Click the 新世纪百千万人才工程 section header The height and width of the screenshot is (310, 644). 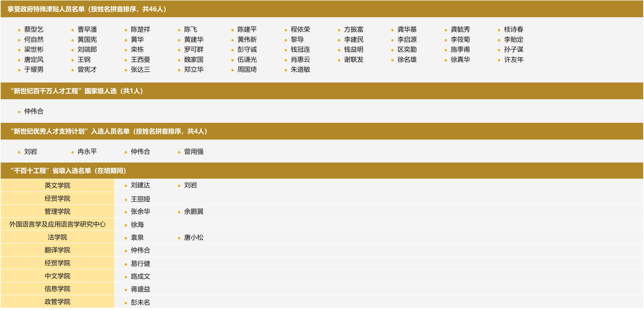coord(76,91)
